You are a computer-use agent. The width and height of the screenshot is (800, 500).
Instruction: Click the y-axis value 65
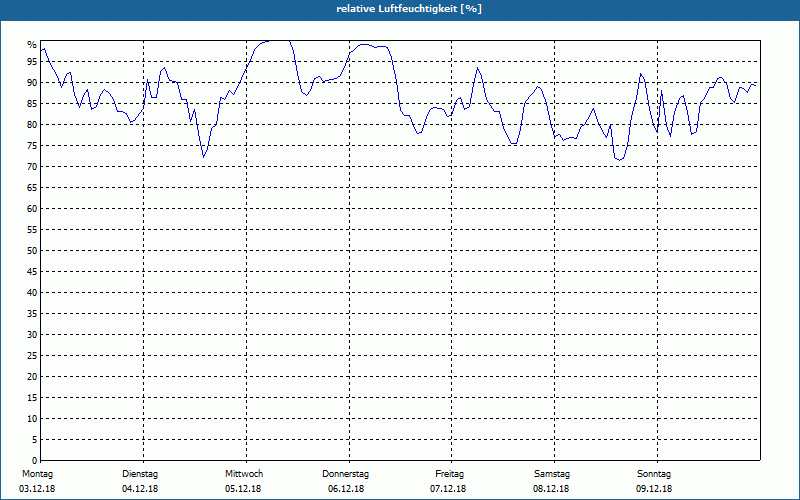coord(32,188)
